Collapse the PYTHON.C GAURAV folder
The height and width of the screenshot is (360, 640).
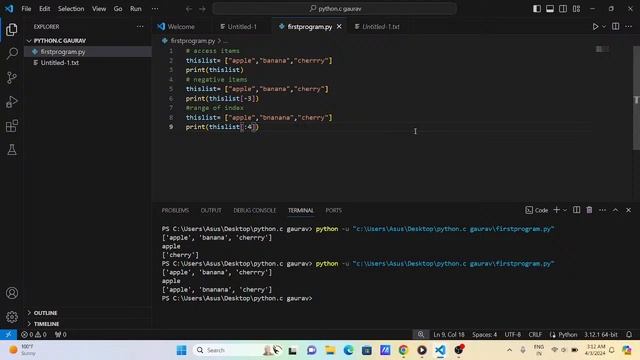pos(60,41)
